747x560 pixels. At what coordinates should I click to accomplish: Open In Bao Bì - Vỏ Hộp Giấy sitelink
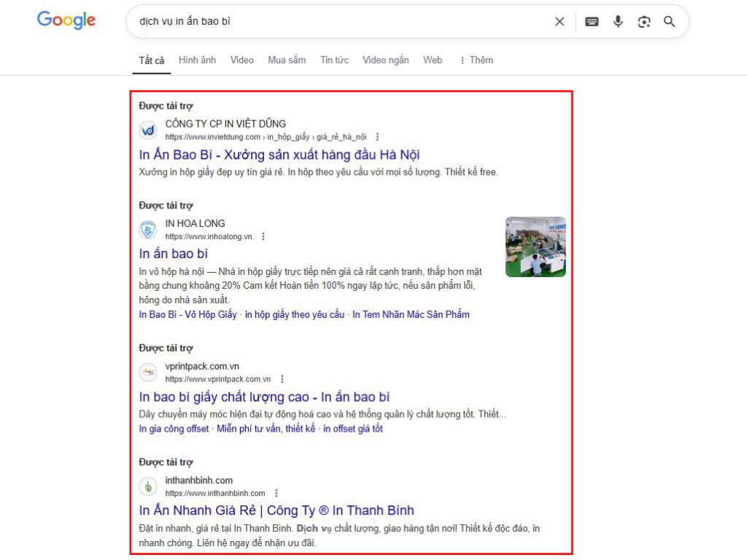(187, 315)
